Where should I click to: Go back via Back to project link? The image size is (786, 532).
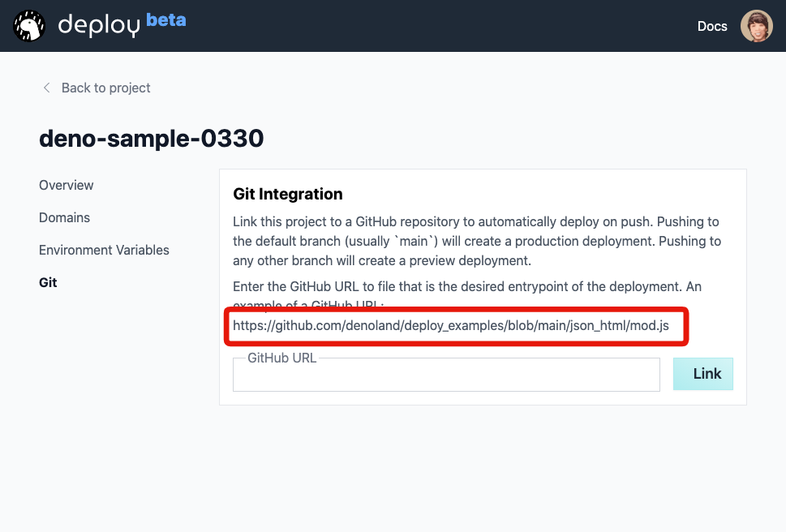click(105, 88)
